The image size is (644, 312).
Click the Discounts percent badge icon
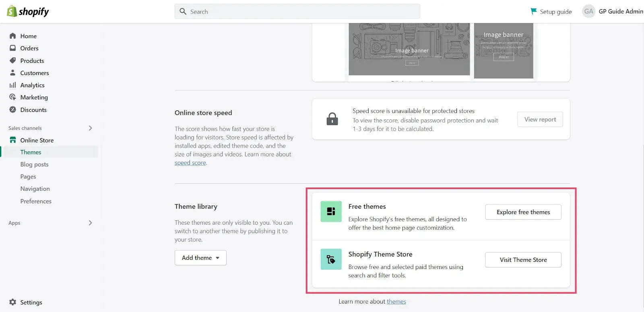coord(13,110)
